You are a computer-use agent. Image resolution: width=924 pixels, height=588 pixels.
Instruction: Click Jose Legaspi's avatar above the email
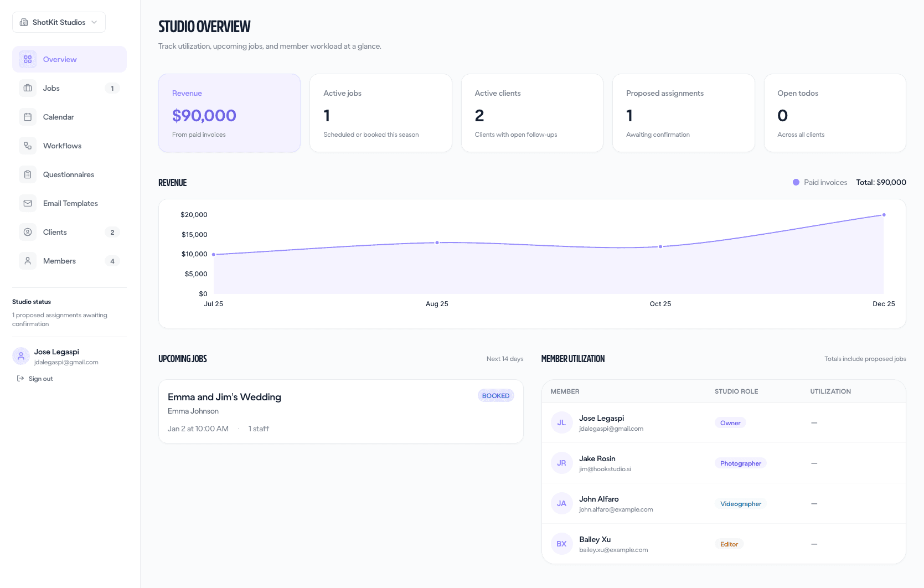pyautogui.click(x=20, y=356)
